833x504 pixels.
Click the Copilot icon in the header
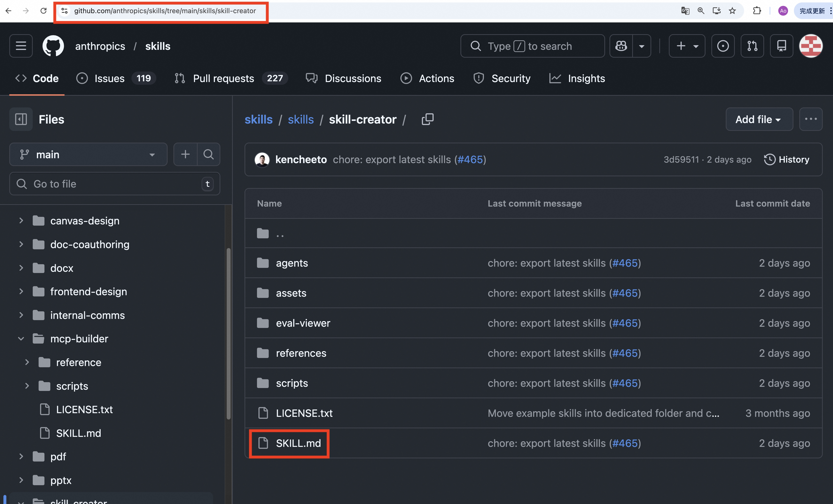tap(621, 46)
